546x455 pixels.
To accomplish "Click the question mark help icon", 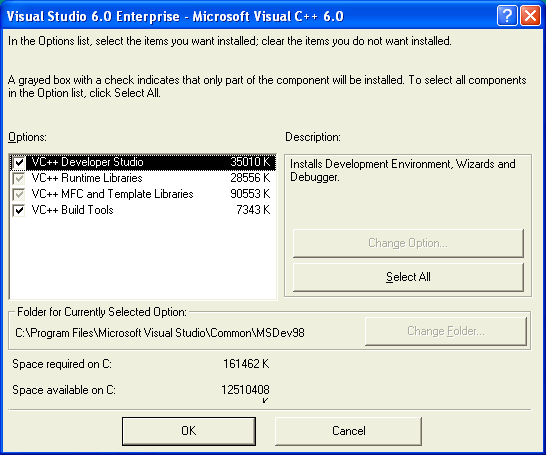I will (x=507, y=16).
